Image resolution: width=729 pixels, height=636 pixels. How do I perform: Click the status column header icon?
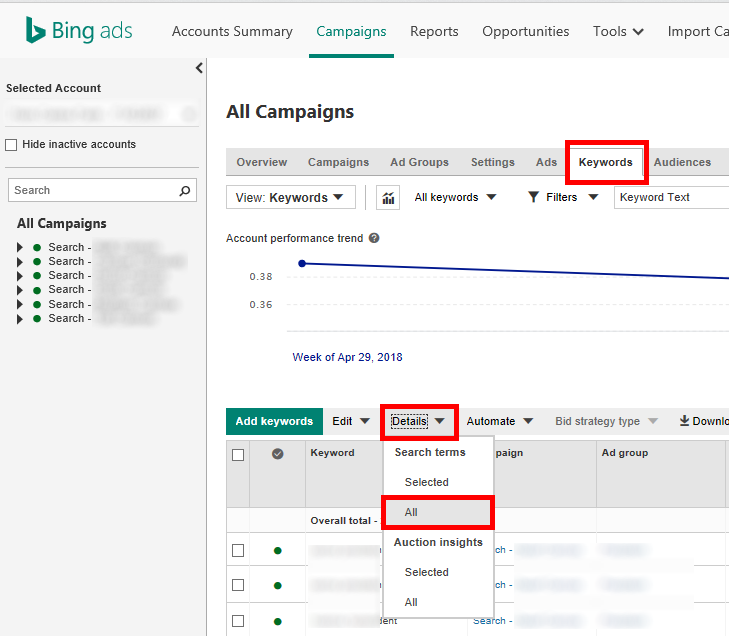pos(278,454)
